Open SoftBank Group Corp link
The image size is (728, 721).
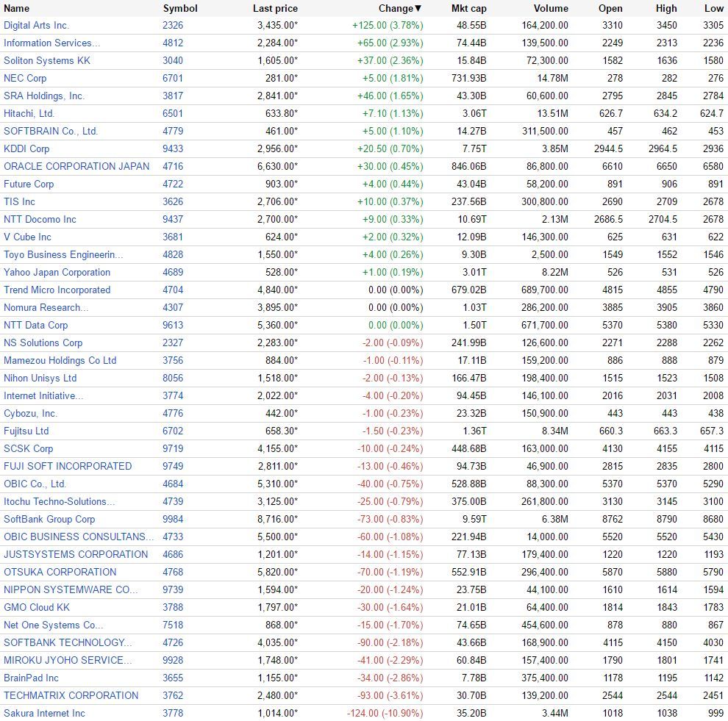click(49, 519)
